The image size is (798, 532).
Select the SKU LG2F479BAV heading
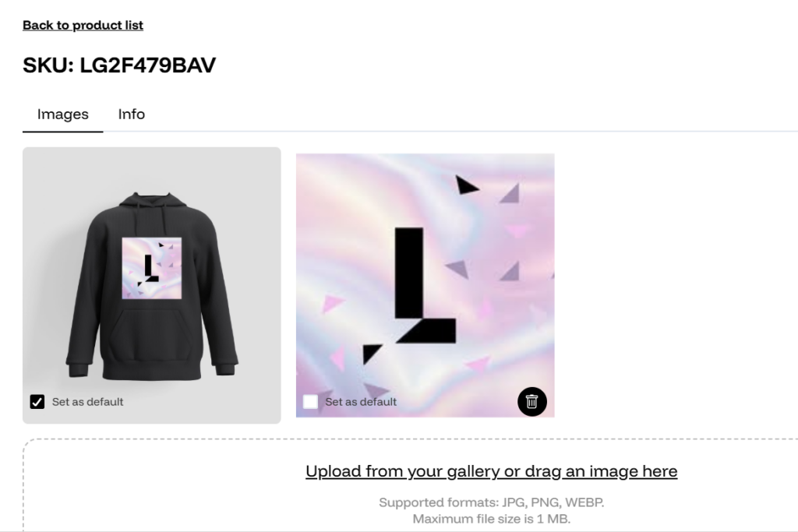(x=119, y=65)
